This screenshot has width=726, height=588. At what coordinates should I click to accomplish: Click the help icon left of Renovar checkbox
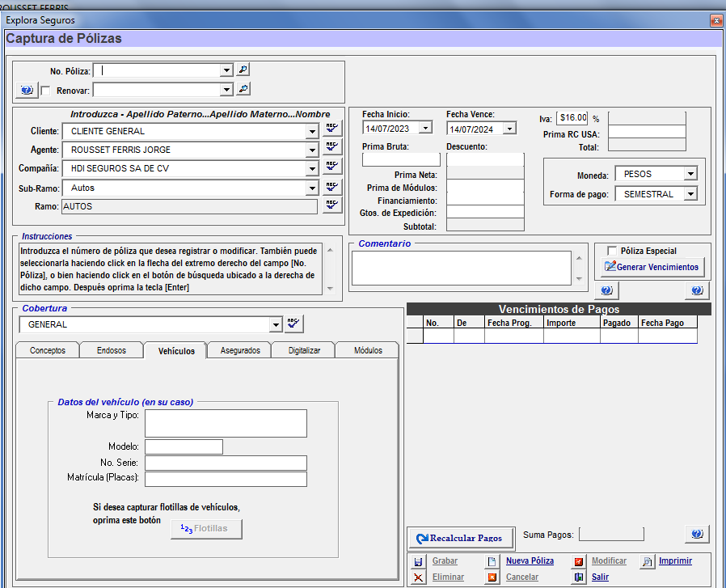pyautogui.click(x=27, y=90)
